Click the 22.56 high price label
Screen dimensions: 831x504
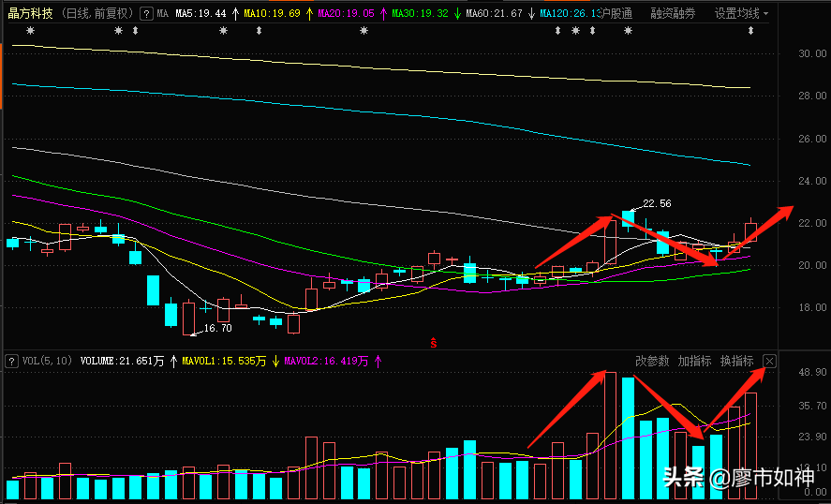coord(657,203)
